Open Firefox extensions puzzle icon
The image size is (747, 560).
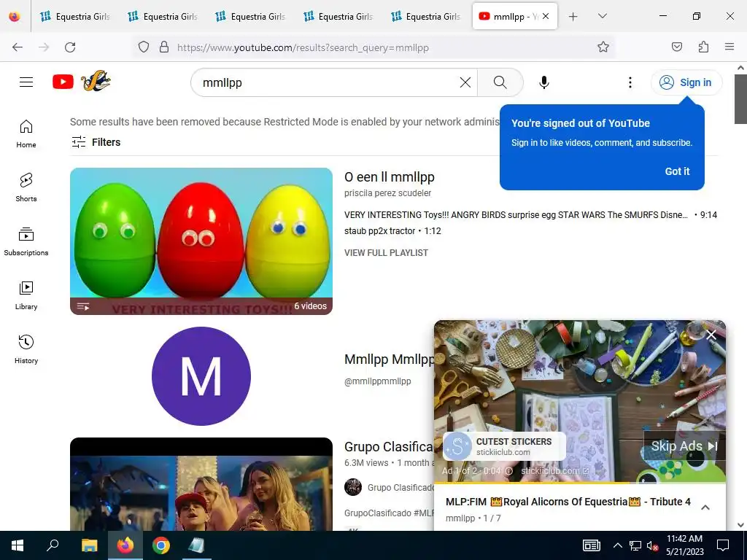[x=703, y=47]
